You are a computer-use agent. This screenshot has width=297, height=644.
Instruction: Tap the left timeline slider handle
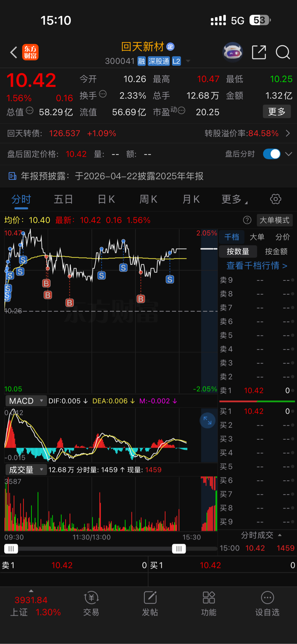click(x=11, y=548)
